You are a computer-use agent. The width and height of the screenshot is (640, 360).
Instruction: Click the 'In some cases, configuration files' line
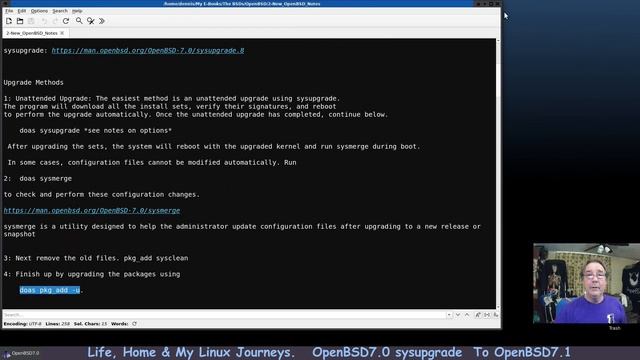tap(152, 162)
